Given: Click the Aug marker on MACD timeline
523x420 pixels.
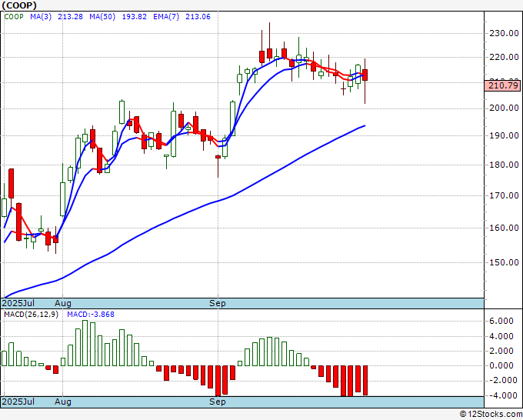Looking at the screenshot, I should [63, 402].
